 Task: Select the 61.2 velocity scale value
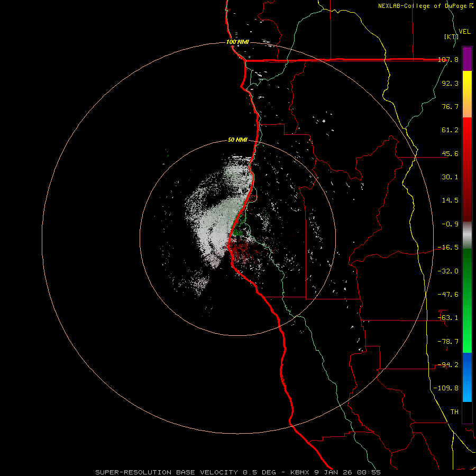click(x=450, y=130)
